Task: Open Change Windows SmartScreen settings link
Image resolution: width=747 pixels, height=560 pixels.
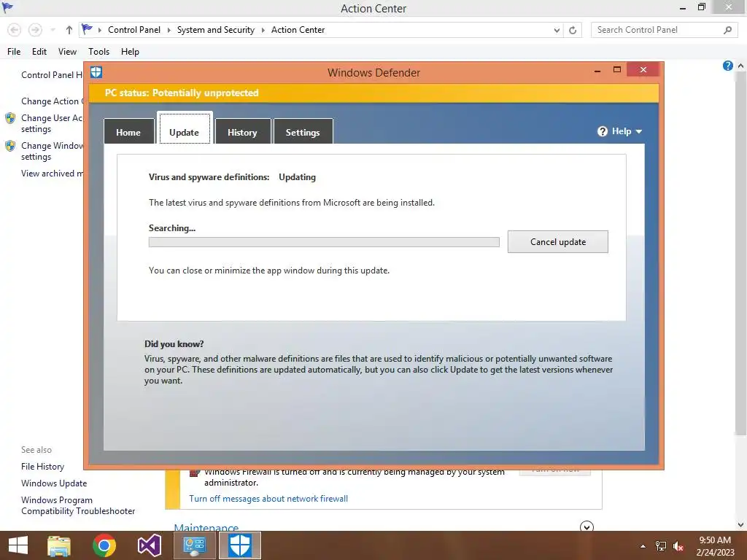Action: pos(52,151)
